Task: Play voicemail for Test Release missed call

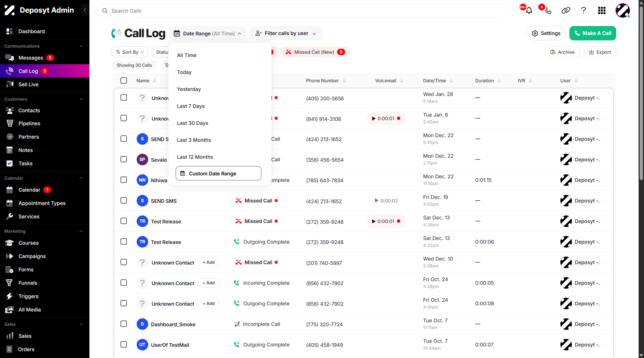Action: [374, 221]
